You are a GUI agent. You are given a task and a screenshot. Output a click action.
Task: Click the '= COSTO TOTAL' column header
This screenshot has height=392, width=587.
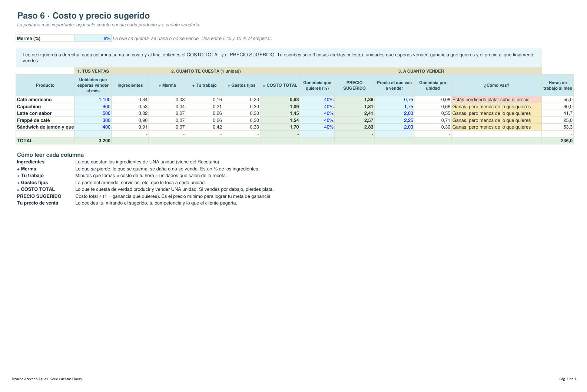[x=280, y=85]
